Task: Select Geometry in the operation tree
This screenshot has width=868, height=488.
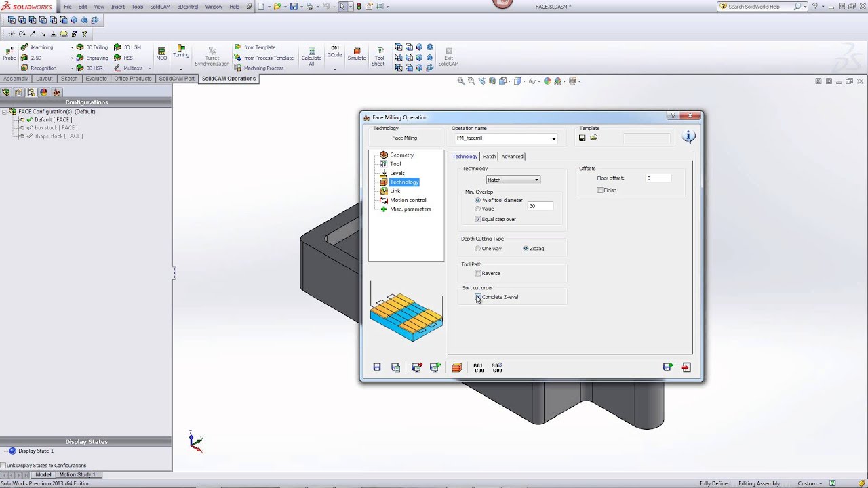Action: click(401, 155)
